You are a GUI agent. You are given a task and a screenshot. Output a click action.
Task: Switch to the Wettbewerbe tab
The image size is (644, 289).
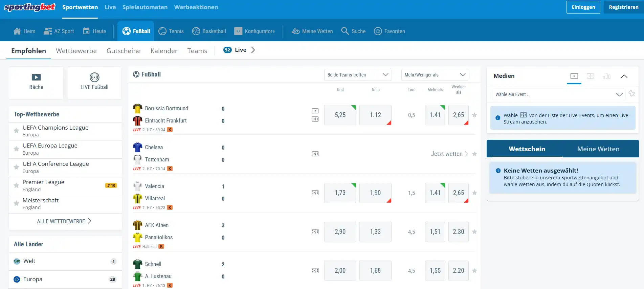click(x=76, y=51)
